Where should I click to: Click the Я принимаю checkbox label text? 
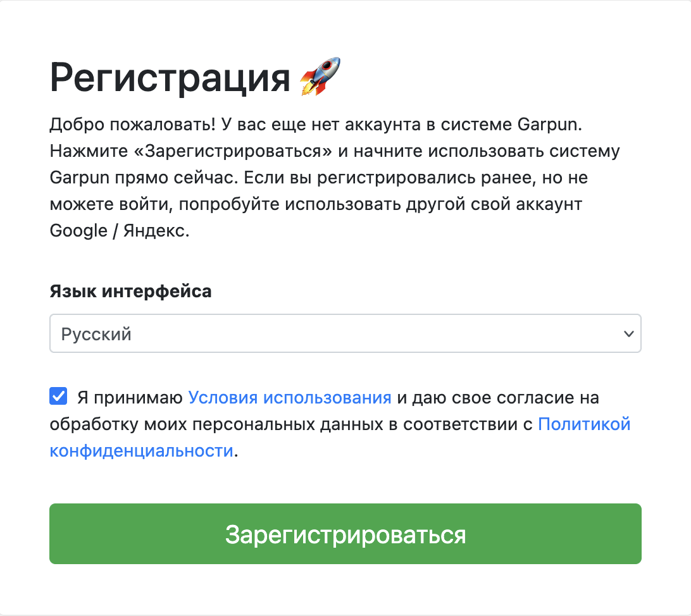click(130, 398)
